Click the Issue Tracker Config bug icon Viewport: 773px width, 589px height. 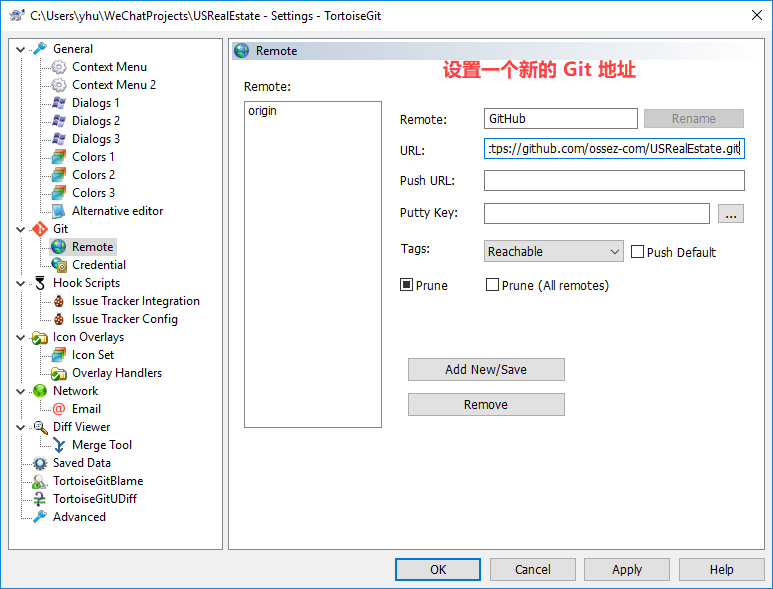click(x=59, y=319)
